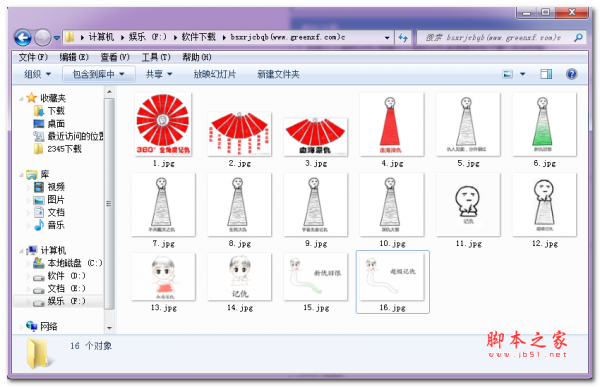Click navigation pane scroll up arrow
Image resolution: width=600 pixels, height=387 pixels.
[x=109, y=92]
